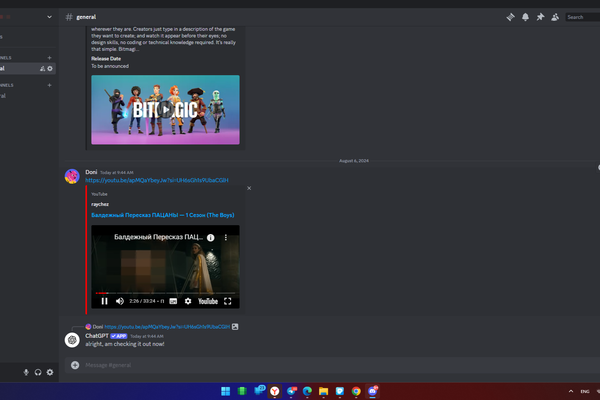600x400 pixels.
Task: Open the blue video title link in the embed
Action: (163, 215)
